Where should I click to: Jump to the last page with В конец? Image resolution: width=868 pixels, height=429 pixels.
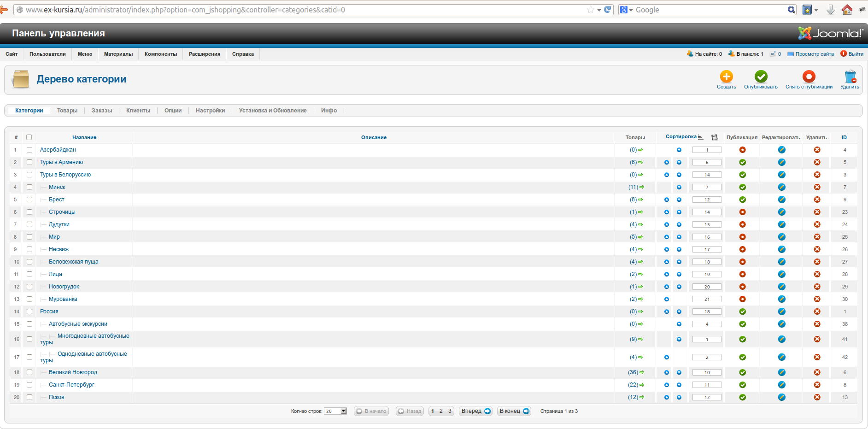(x=514, y=411)
